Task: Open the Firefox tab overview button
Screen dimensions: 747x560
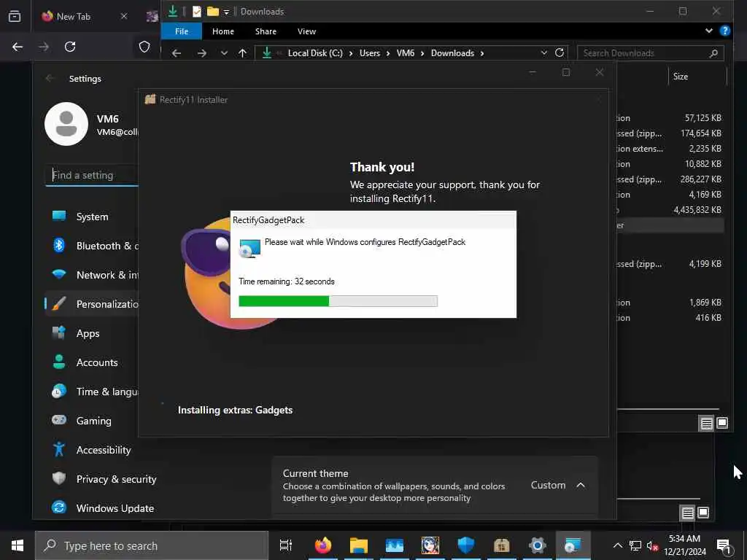Action: pos(15,16)
